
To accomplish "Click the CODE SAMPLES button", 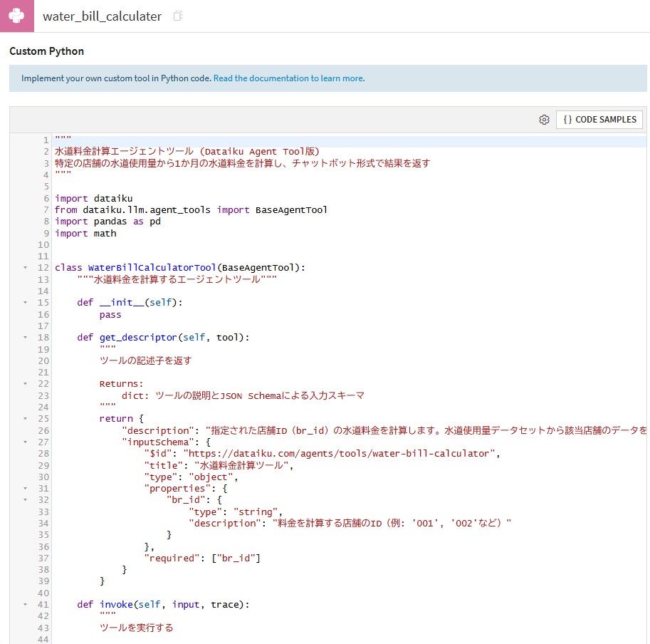I will click(x=601, y=120).
